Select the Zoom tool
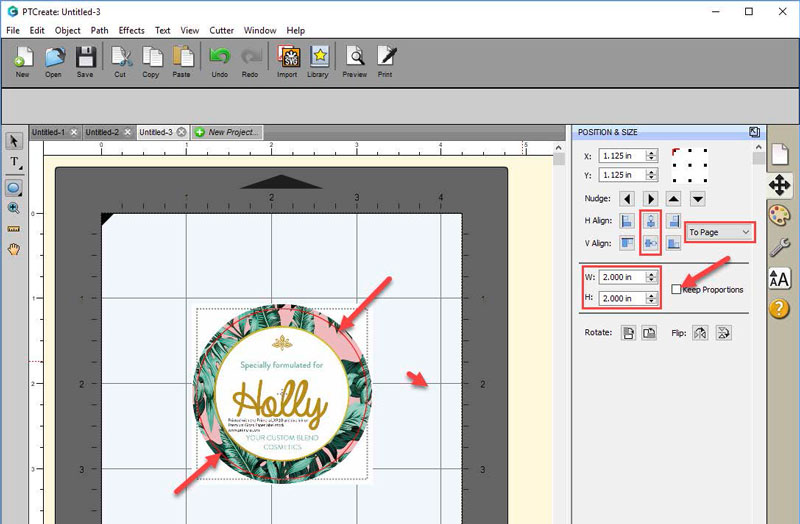The image size is (800, 524). (14, 208)
